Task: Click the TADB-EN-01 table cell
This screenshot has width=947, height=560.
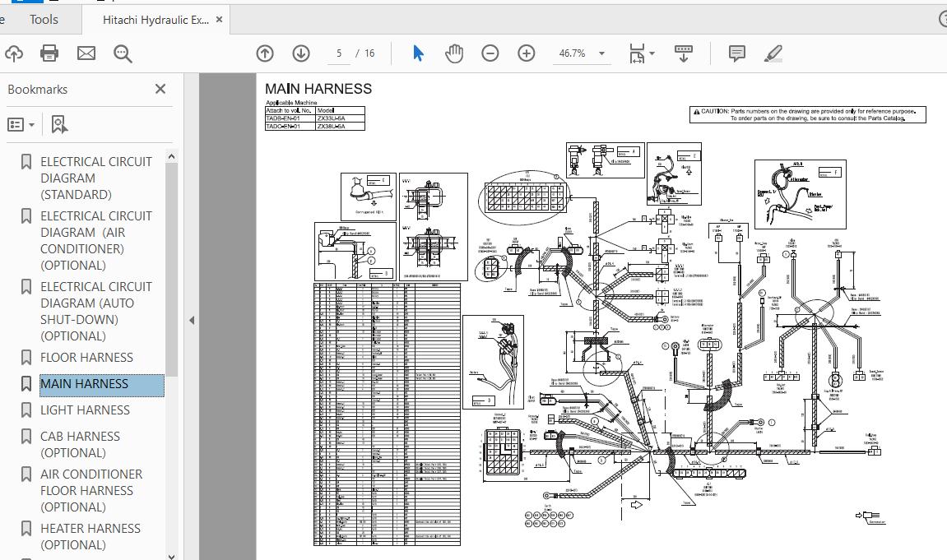Action: (290, 118)
